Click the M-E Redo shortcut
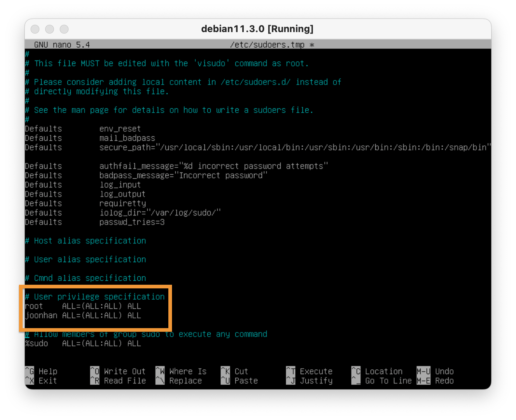Image resolution: width=516 pixels, height=420 pixels. [x=435, y=381]
